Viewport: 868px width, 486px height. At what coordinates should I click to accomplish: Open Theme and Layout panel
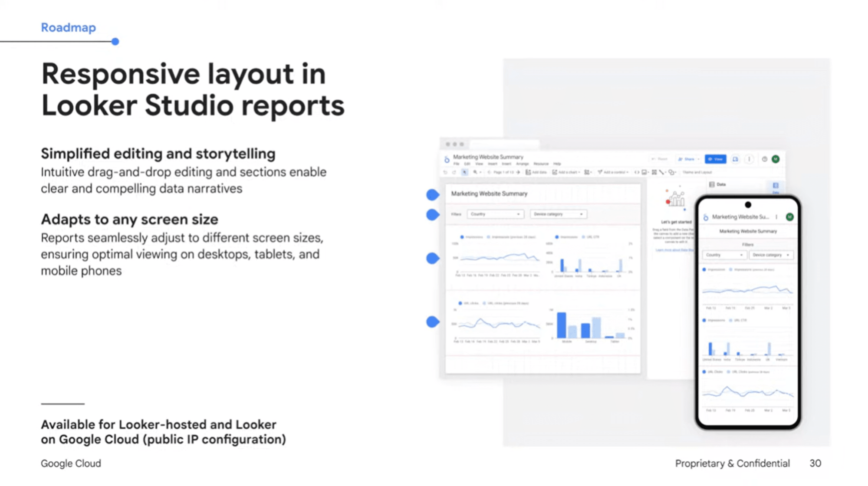tap(697, 172)
